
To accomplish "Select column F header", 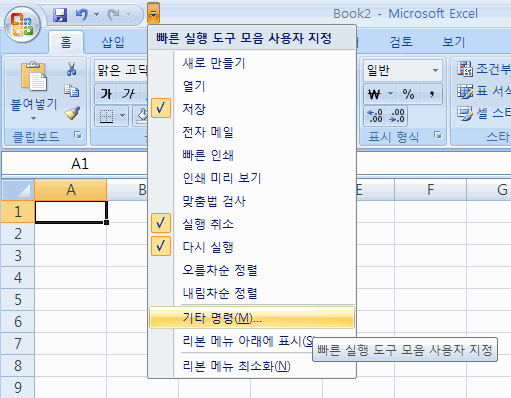I will (x=430, y=190).
